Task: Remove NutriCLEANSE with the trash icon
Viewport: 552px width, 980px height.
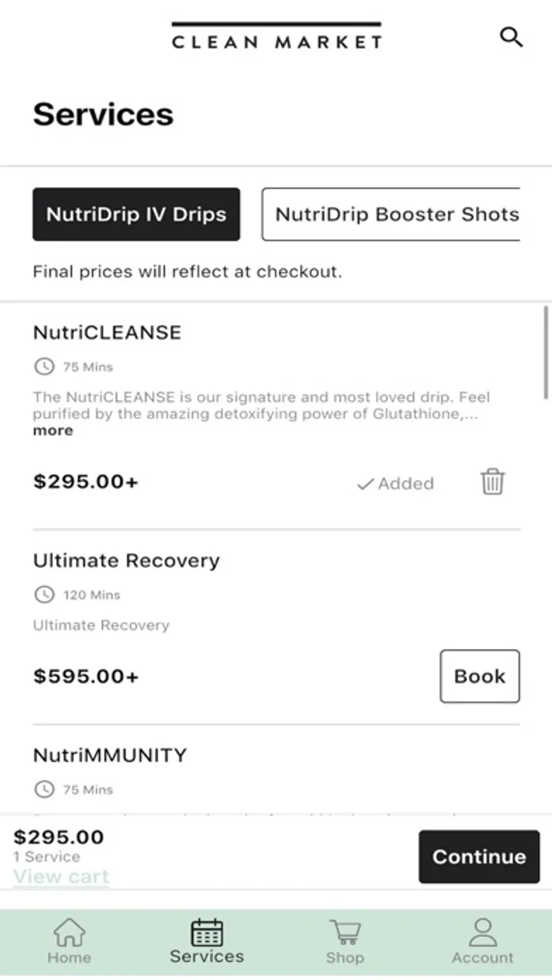Action: [x=493, y=481]
